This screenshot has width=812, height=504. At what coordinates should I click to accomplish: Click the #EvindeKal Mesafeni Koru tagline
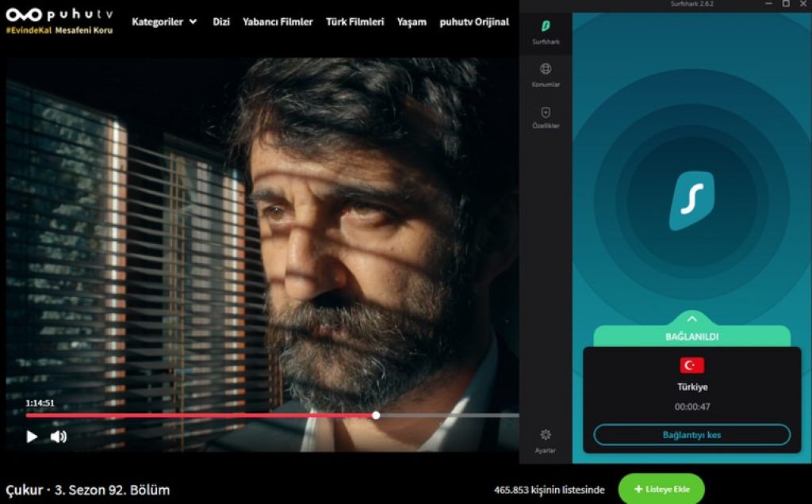pos(59,31)
